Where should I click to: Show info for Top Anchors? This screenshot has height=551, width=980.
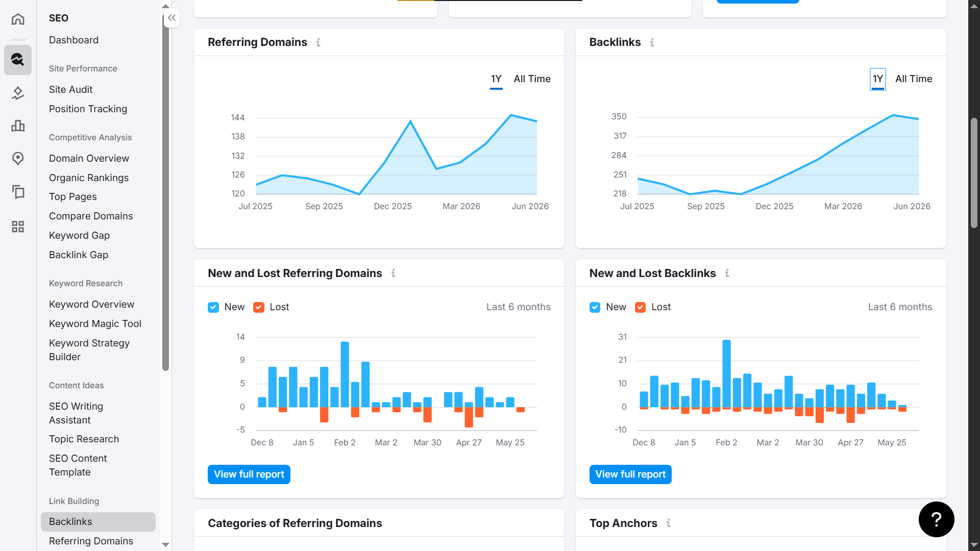669,523
